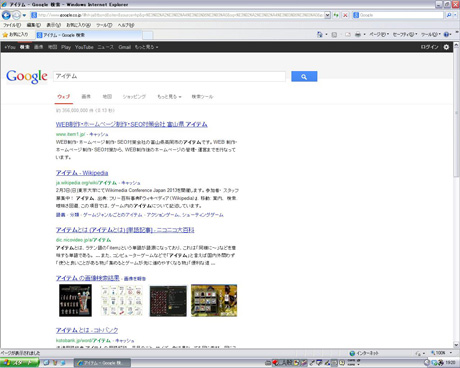This screenshot has width=460, height=368.
Task: Click the Read Mail icon in command bar
Action: tap(348, 34)
